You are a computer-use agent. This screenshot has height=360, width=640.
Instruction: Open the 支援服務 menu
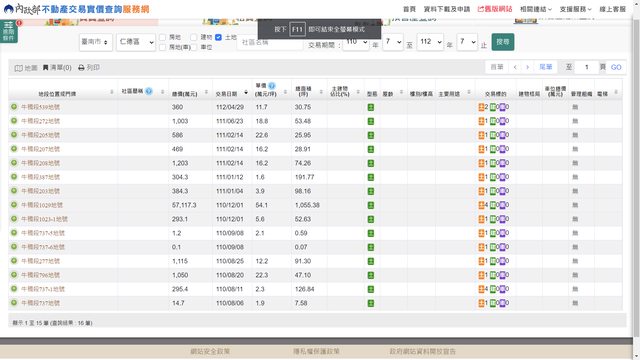pyautogui.click(x=576, y=9)
